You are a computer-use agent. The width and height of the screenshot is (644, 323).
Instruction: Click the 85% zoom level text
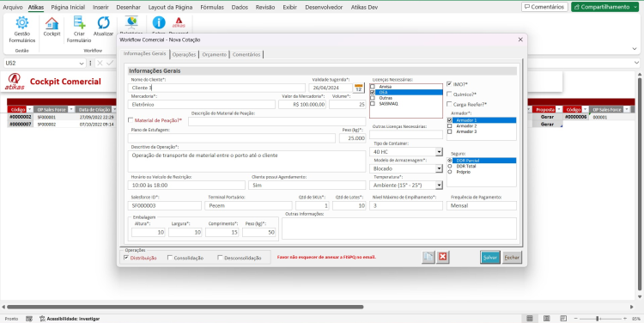(x=635, y=319)
